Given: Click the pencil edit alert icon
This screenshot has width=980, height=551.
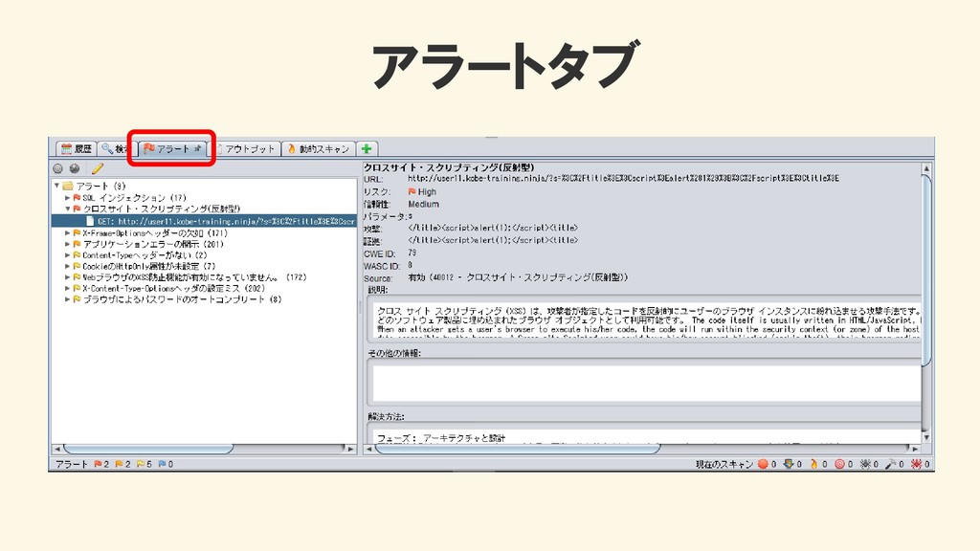Looking at the screenshot, I should [97, 168].
